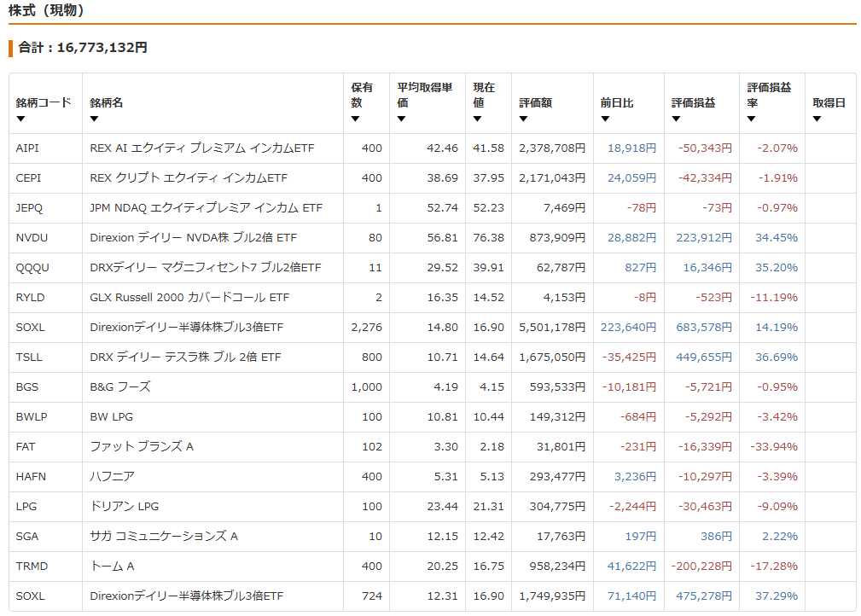Click profit rate 37.29% in SOXL row

tap(777, 596)
